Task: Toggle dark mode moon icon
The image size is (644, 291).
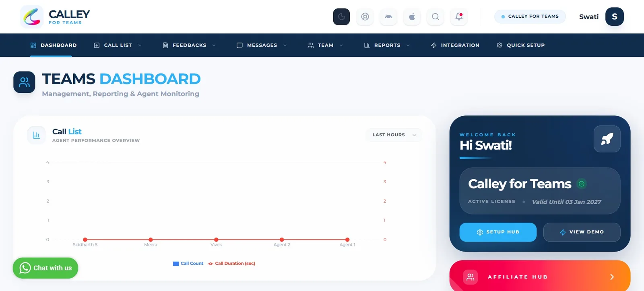Action: point(341,16)
